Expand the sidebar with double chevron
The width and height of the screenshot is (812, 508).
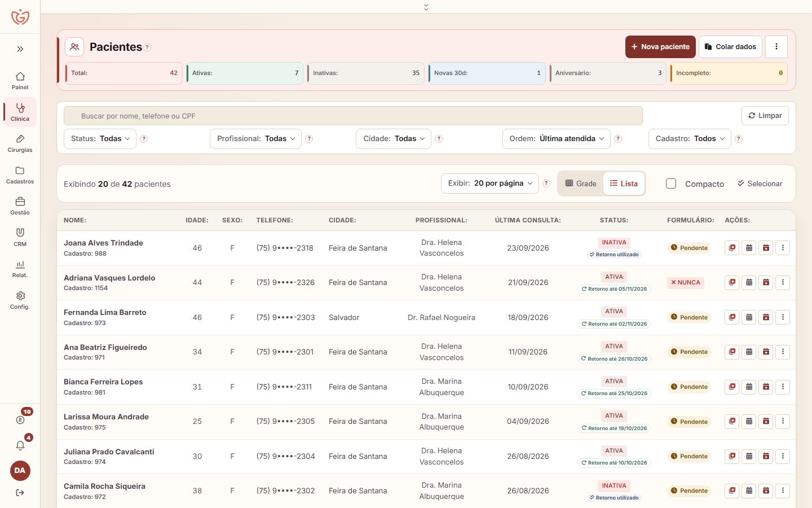point(20,49)
